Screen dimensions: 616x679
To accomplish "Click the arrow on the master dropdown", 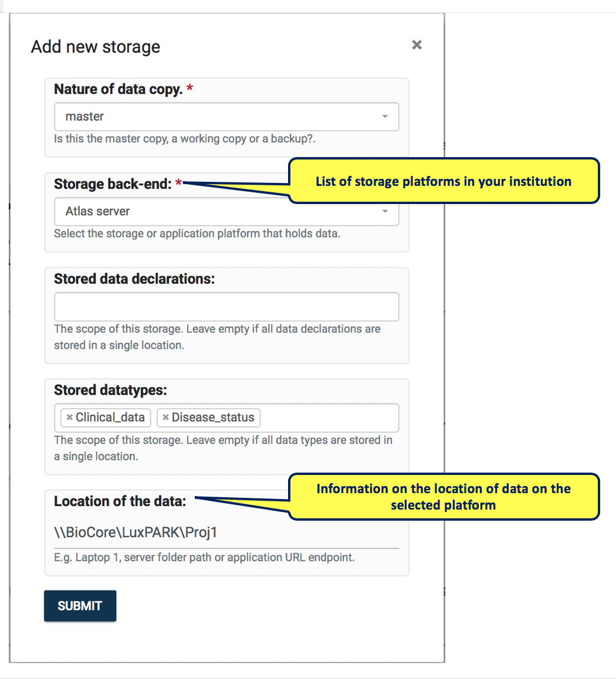I will tap(385, 117).
